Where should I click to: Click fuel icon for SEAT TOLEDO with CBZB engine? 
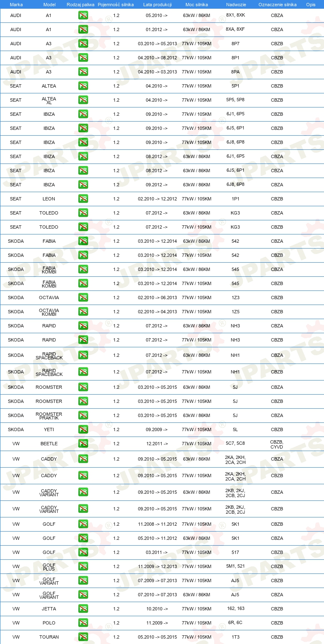coord(83,227)
